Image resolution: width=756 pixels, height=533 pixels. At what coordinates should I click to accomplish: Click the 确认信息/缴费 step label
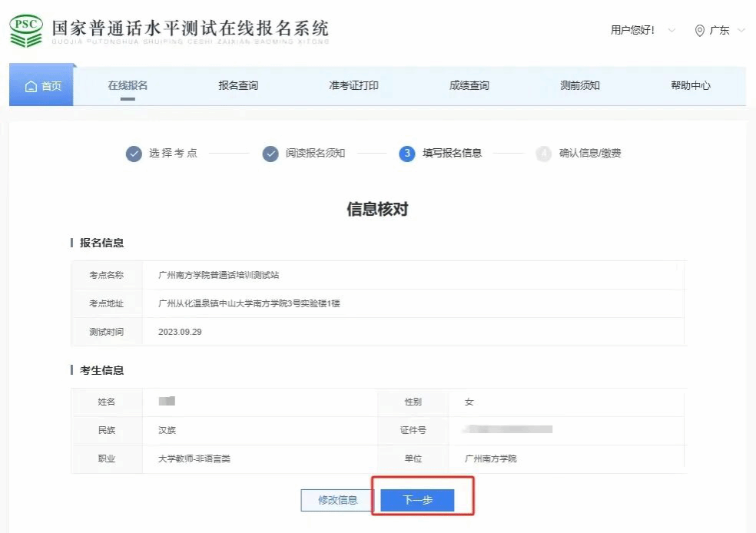pyautogui.click(x=590, y=154)
